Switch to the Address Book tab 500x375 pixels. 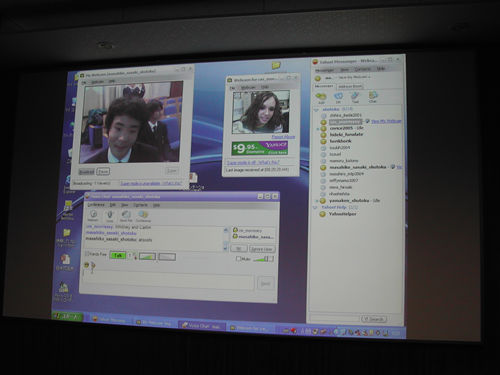tap(350, 86)
